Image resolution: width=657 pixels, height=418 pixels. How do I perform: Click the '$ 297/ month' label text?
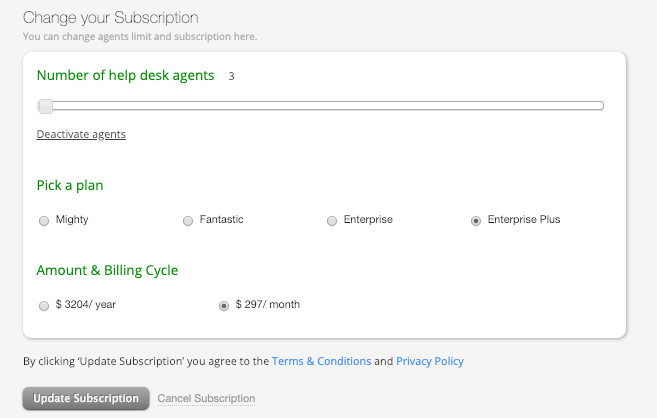click(268, 305)
